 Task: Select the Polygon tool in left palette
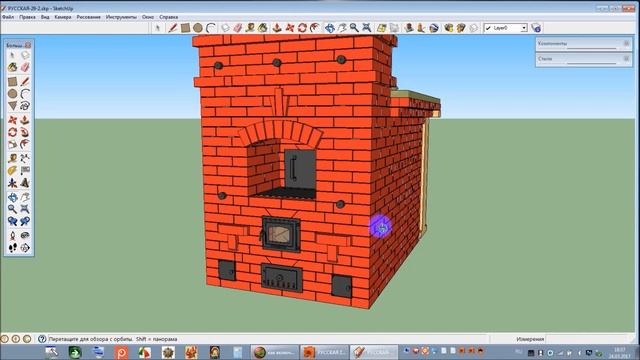click(13, 106)
